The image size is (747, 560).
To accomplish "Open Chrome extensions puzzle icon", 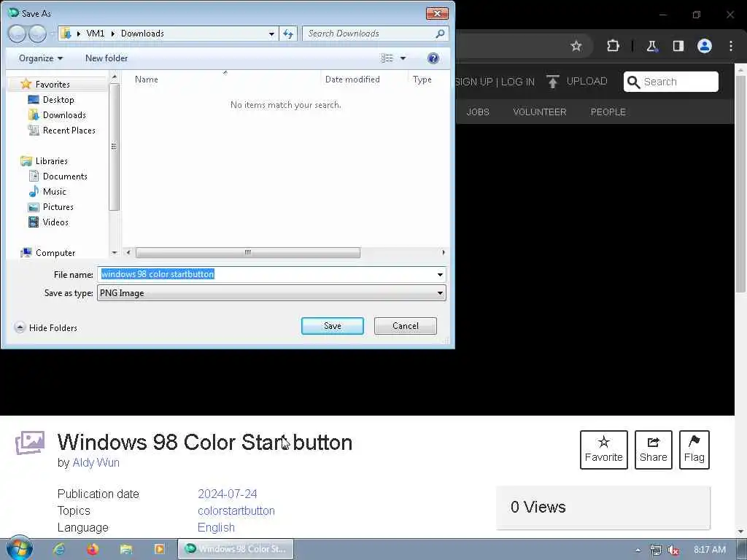I will (613, 46).
